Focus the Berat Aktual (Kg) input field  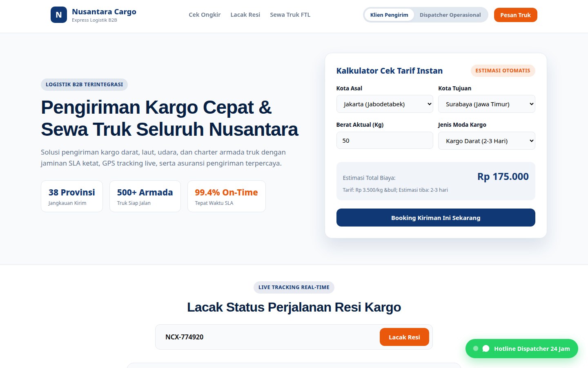(x=385, y=140)
